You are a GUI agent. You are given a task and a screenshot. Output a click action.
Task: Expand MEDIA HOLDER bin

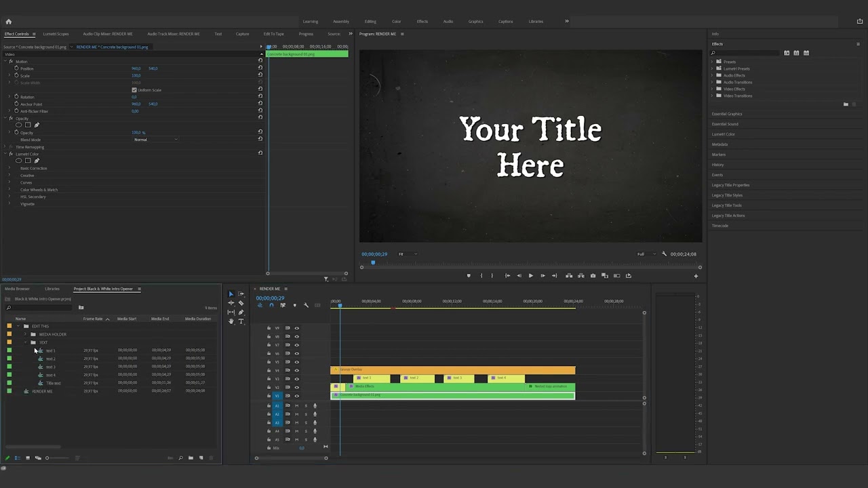[x=25, y=334]
